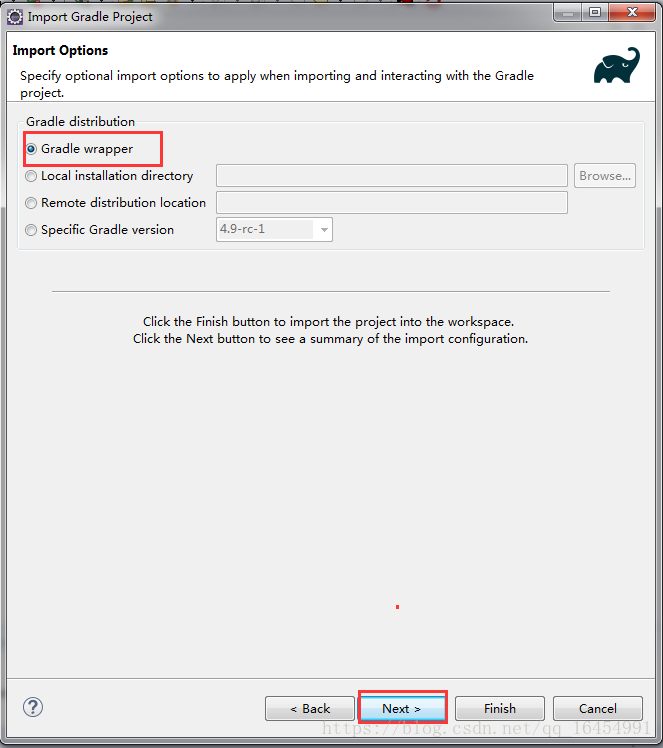
Task: Click the 'Gradle distribution' group label
Action: (x=80, y=122)
